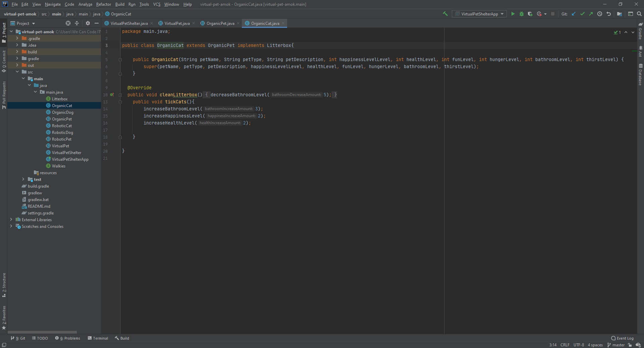Toggle the Commit tool window stripe button
The height and width of the screenshot is (348, 644).
coord(4,61)
